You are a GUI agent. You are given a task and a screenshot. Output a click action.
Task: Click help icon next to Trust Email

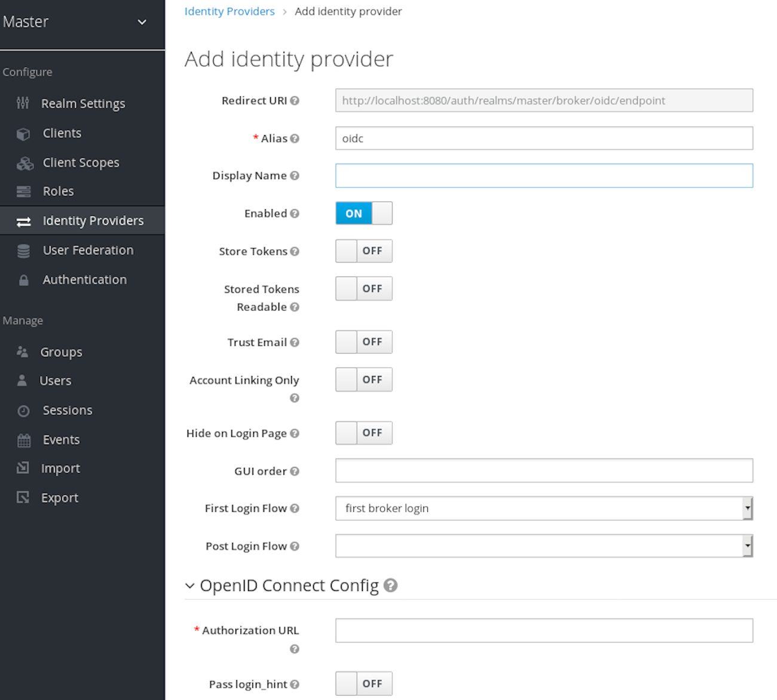pos(295,343)
